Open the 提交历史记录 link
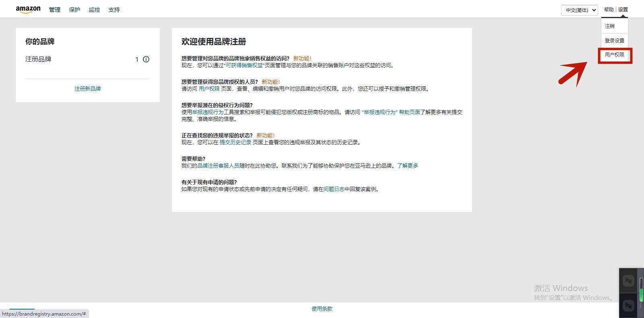Screen dimensions: 644x318 click(x=235, y=142)
